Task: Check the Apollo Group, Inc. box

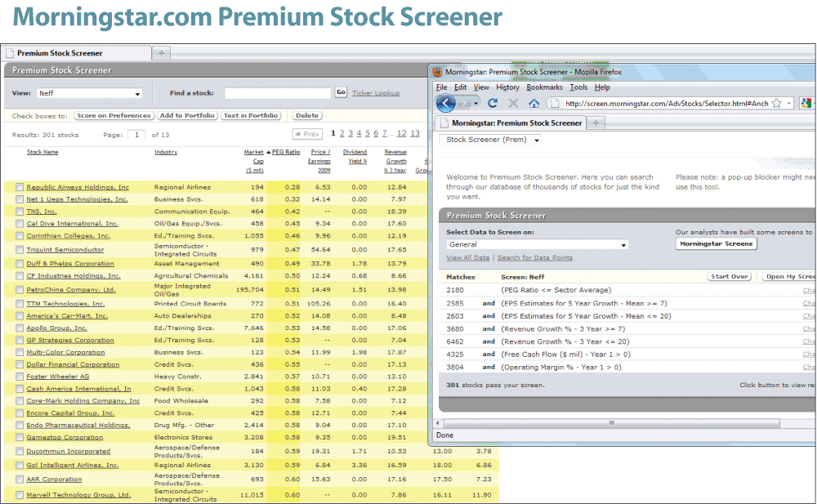Action: pyautogui.click(x=20, y=328)
